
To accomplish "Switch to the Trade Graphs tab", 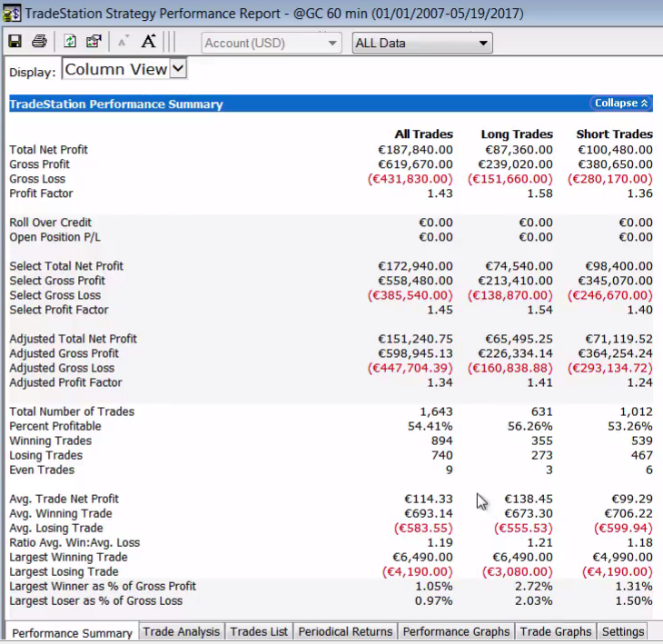I will pos(556,631).
